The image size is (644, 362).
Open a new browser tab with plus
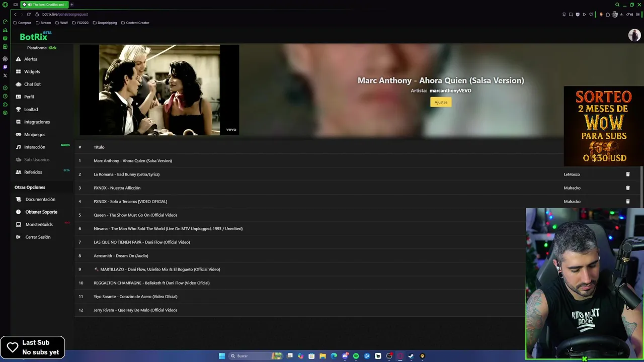71,5
